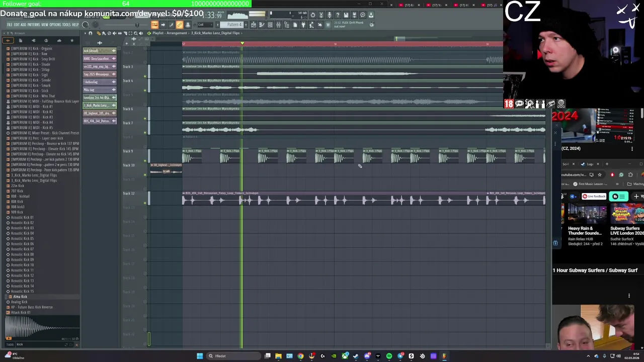Open the PATTERNS menu
644x362 pixels.
click(33, 25)
